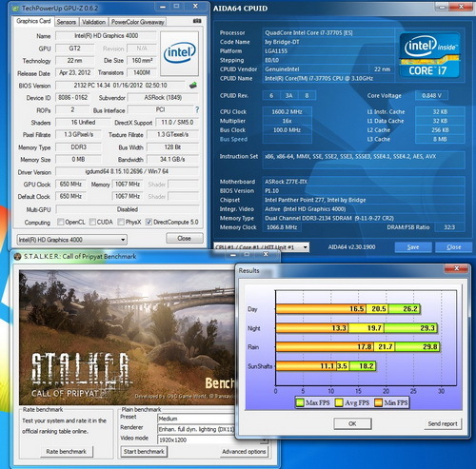Toggle the CUDA checkbox
This screenshot has width=476, height=469.
92,222
